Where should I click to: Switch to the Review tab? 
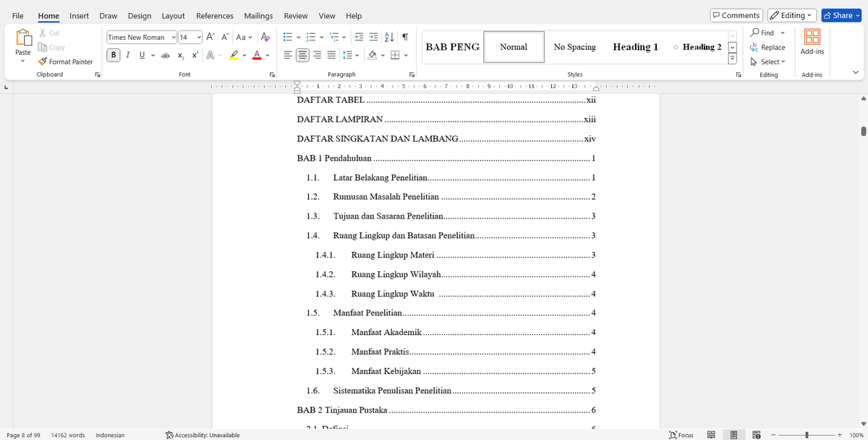click(295, 15)
